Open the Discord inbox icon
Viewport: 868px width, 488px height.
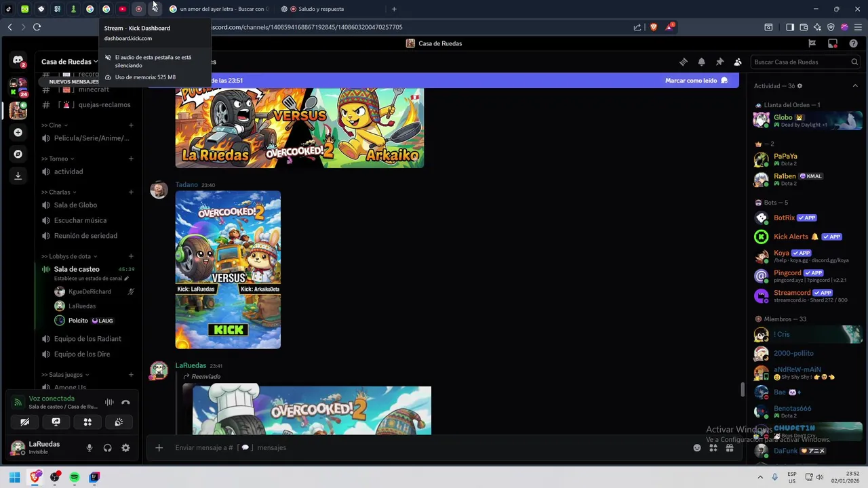833,43
